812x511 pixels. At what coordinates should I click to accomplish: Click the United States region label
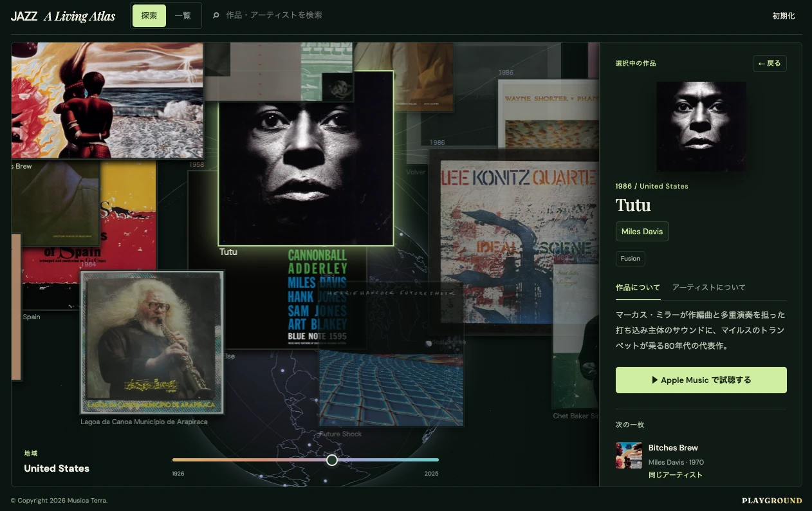point(57,469)
